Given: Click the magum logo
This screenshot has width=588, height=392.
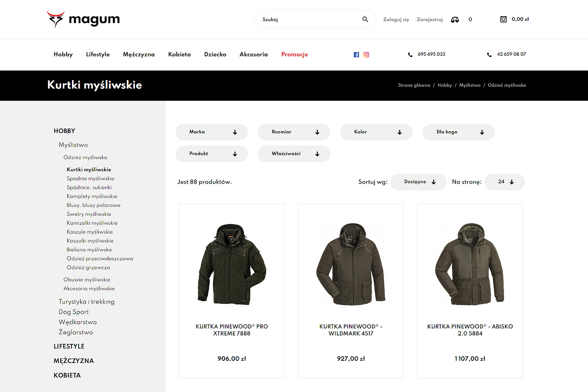Looking at the screenshot, I should coord(83,19).
